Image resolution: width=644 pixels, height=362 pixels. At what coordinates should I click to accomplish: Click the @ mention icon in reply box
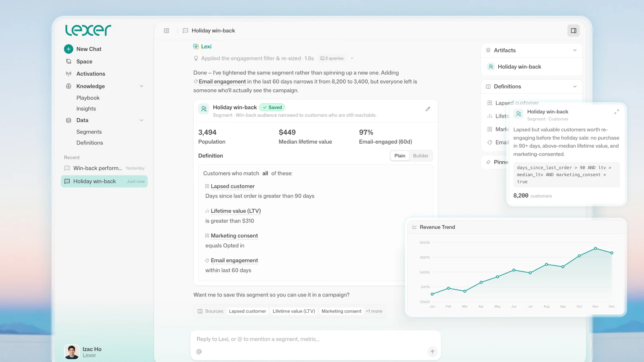tap(199, 352)
